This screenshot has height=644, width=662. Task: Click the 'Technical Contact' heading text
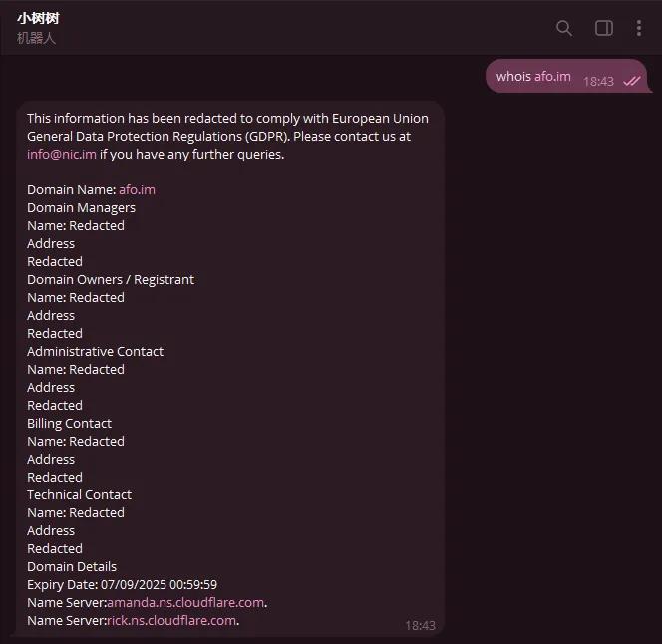[x=79, y=494]
